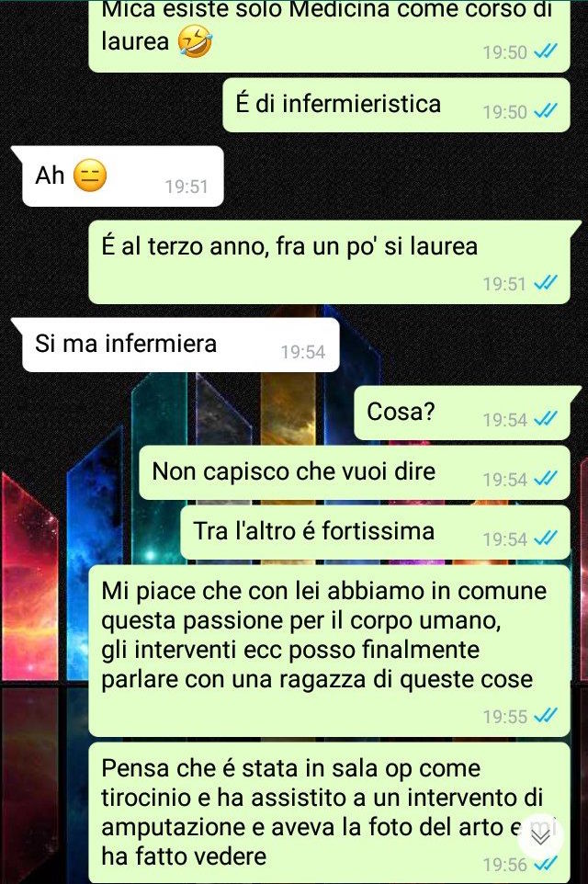Tap read ticks on 'Non capisco che vuoi dire'
Image resolution: width=588 pixels, height=884 pixels.
point(545,479)
